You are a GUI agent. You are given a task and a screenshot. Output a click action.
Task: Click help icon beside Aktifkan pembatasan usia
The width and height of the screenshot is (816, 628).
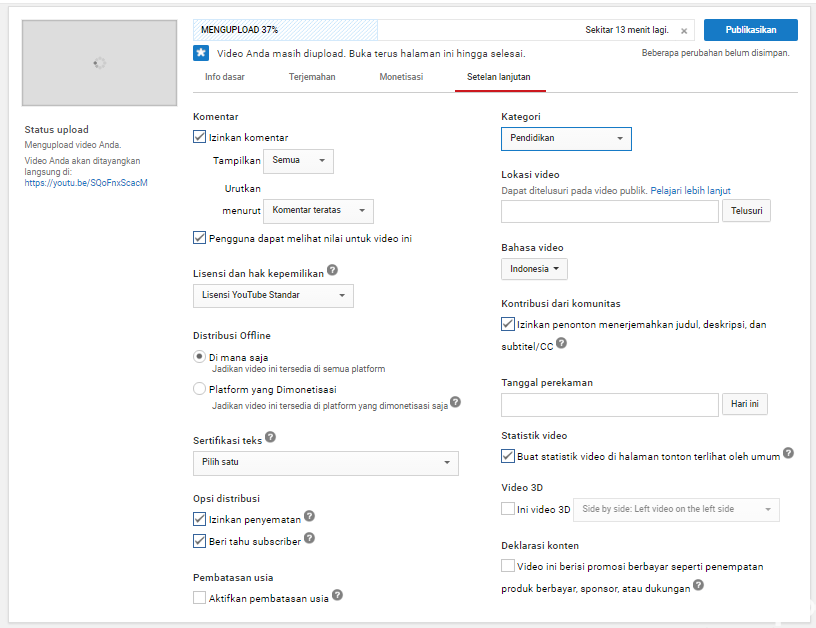coord(338,596)
